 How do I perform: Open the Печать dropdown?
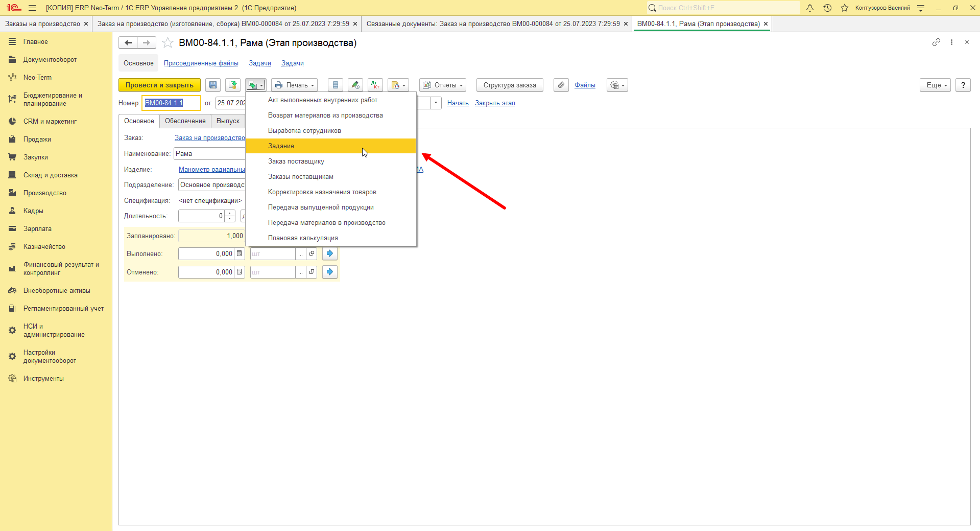(x=295, y=85)
